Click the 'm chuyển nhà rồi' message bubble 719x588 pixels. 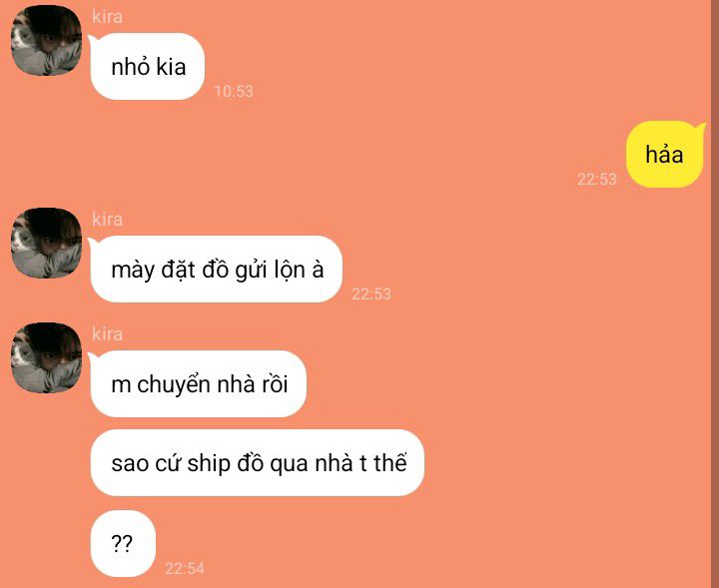199,384
